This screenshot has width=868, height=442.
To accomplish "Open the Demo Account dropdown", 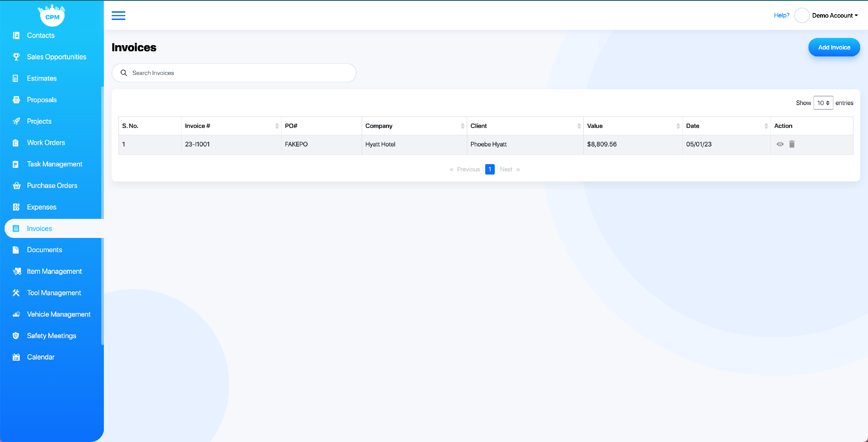I will 835,16.
